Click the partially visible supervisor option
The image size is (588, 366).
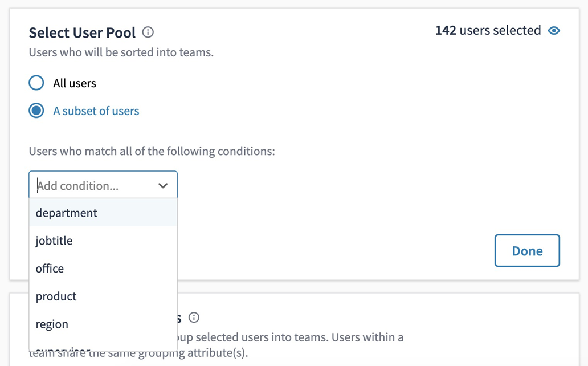pyautogui.click(x=63, y=349)
